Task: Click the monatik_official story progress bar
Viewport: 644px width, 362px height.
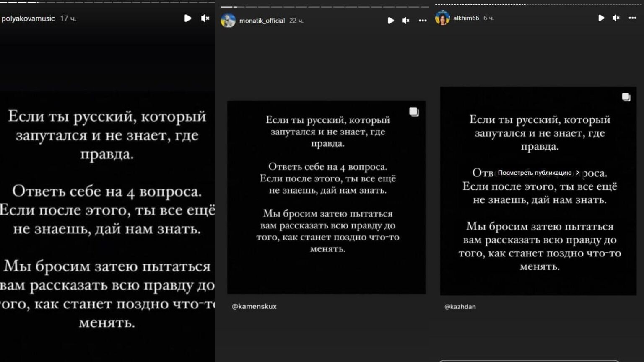Action: coord(325,7)
